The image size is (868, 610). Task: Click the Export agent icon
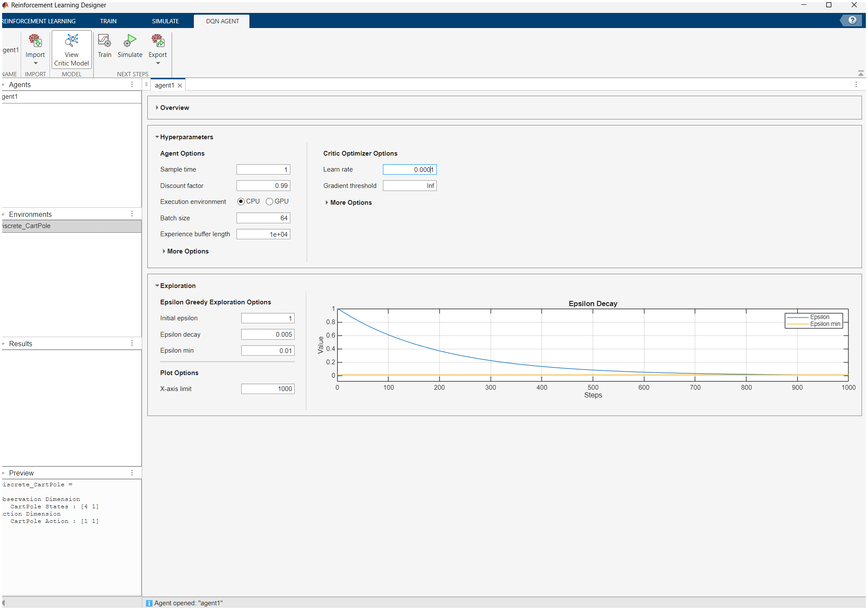point(158,42)
